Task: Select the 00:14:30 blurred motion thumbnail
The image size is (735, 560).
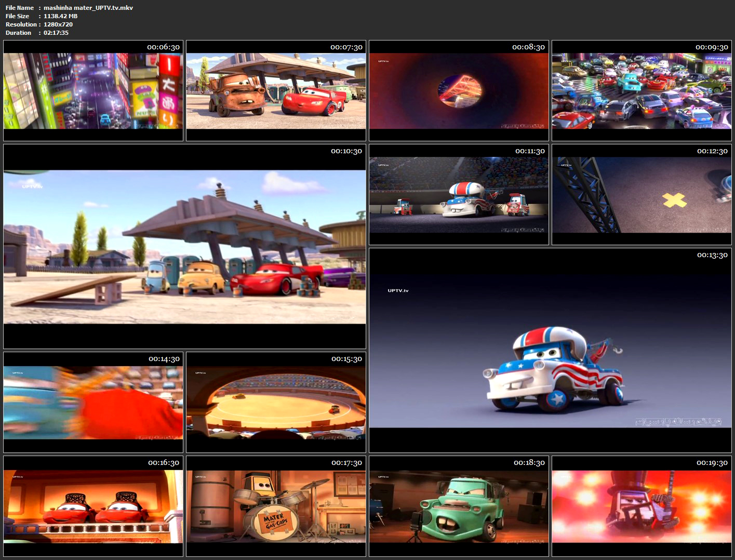Action: point(93,403)
